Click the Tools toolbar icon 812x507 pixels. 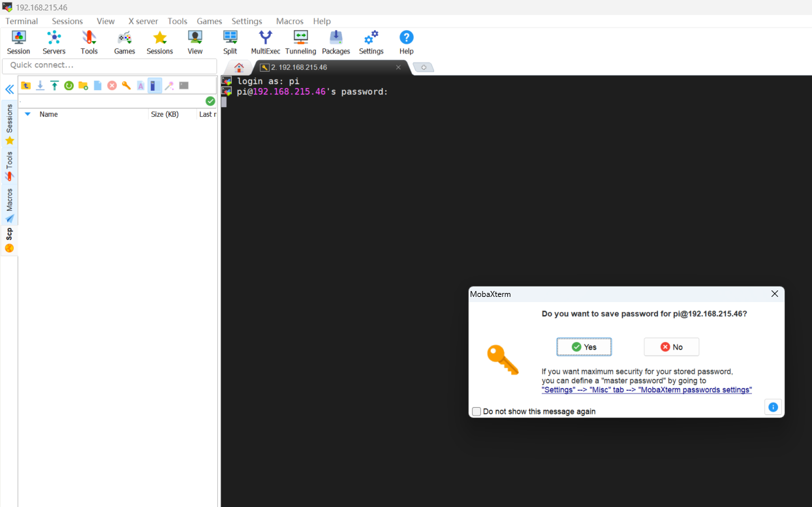[89, 42]
